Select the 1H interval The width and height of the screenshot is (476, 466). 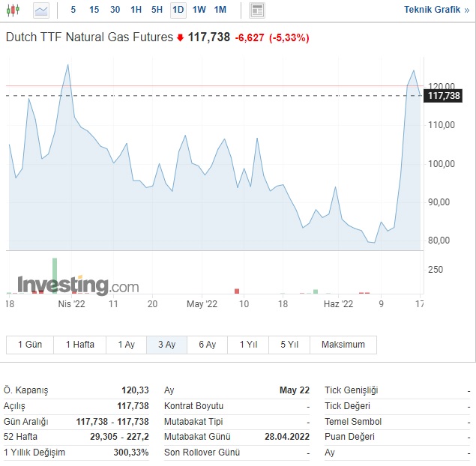pos(136,10)
